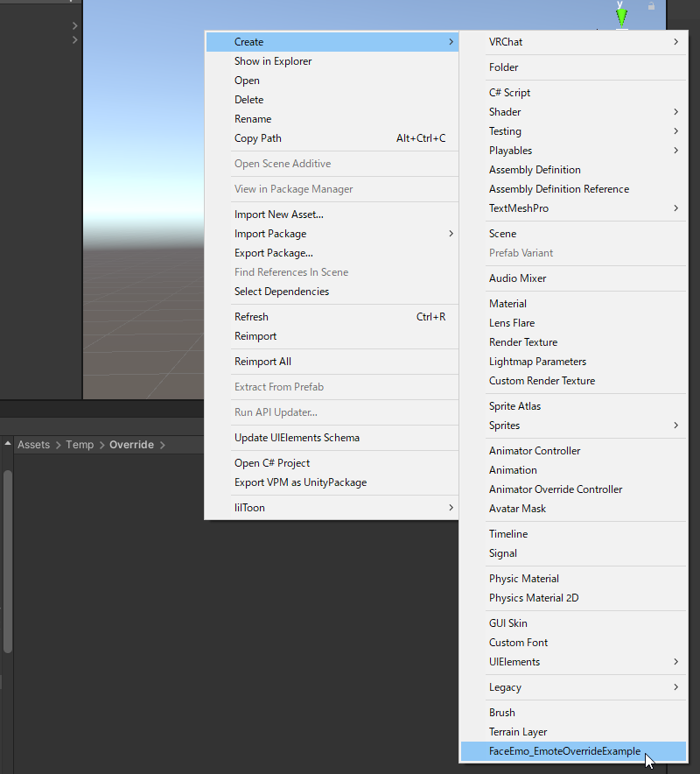This screenshot has height=774, width=700.
Task: Select Export VPM as UnityPackage
Action: (x=300, y=482)
